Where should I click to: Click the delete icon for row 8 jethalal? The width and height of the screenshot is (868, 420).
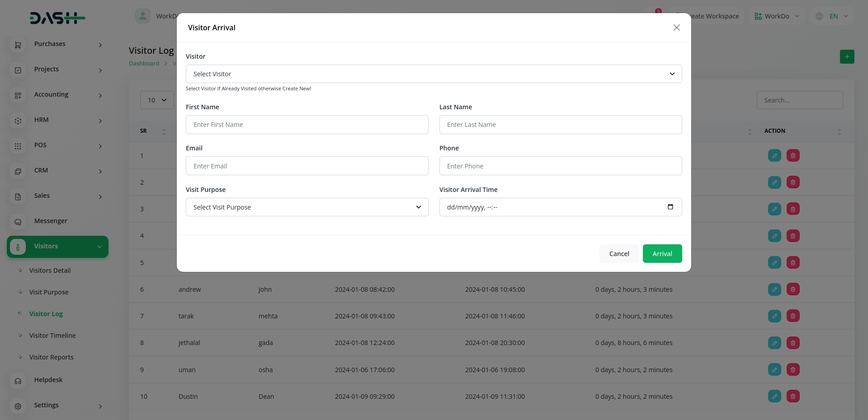793,343
